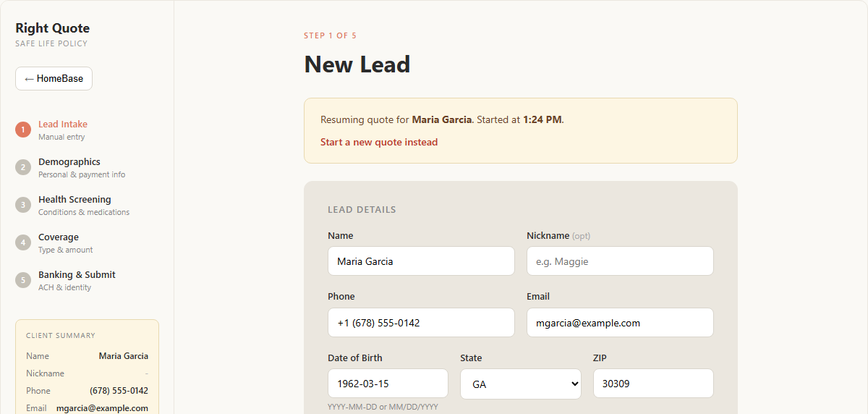Edit the Phone number field
The width and height of the screenshot is (868, 414).
coord(421,323)
